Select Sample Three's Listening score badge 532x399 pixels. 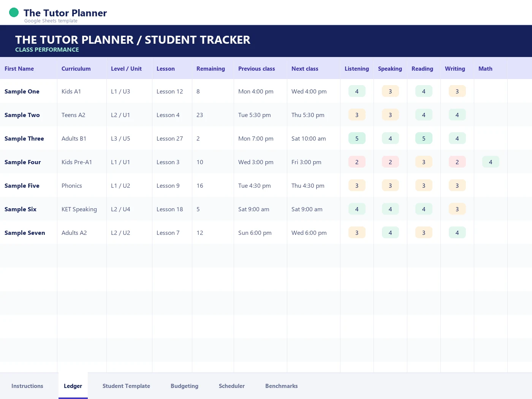point(357,138)
